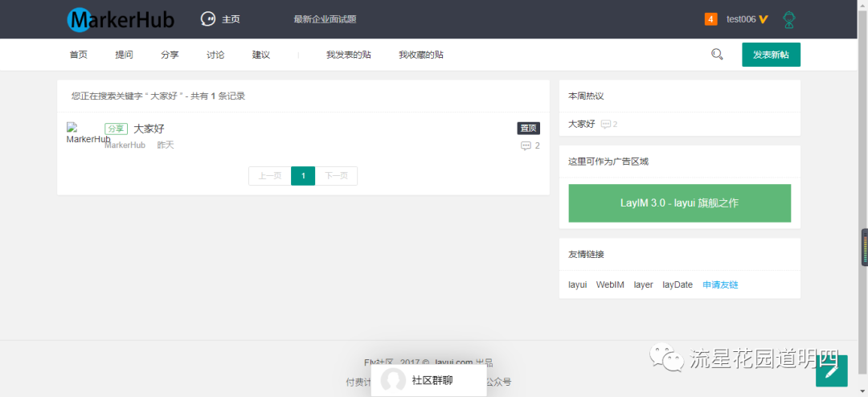
Task: Click the 这里可作为广告区域 heading
Action: [608, 162]
